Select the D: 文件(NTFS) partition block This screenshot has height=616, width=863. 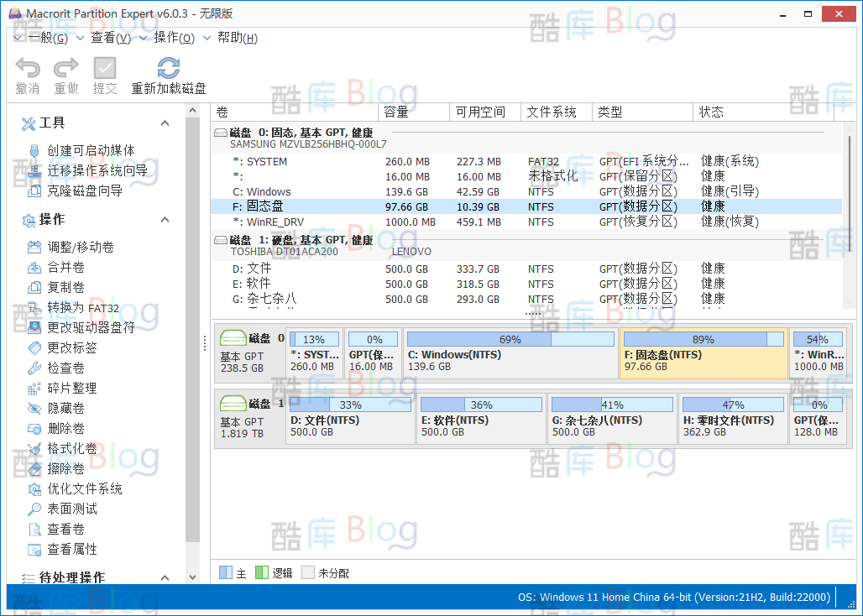(x=350, y=420)
